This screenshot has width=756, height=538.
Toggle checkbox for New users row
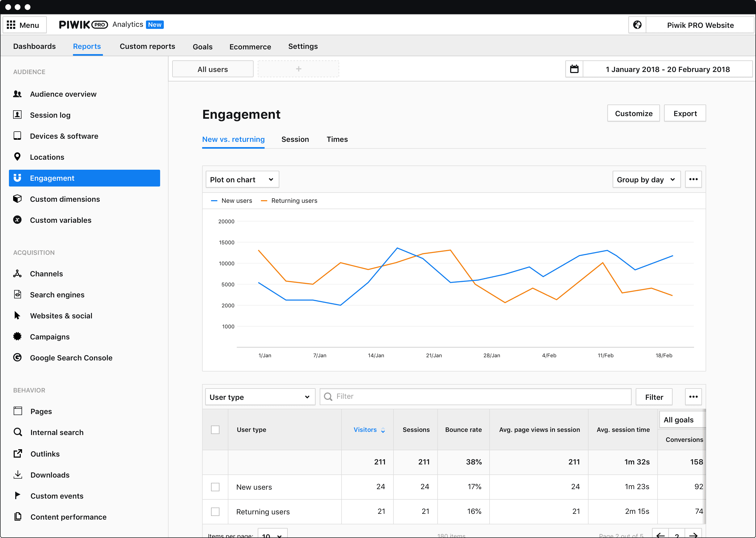(x=215, y=486)
